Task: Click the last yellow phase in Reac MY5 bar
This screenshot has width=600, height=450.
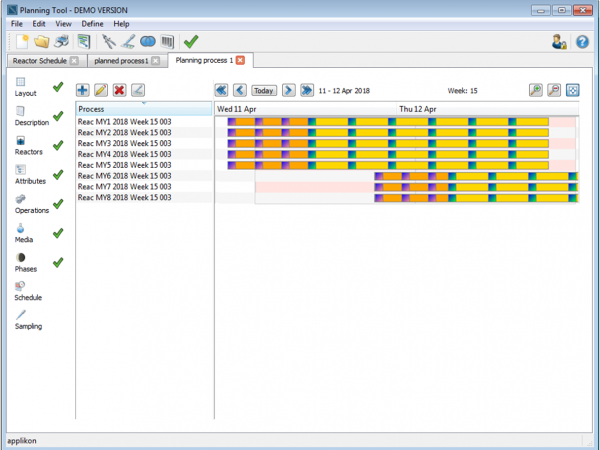Action: pos(532,165)
